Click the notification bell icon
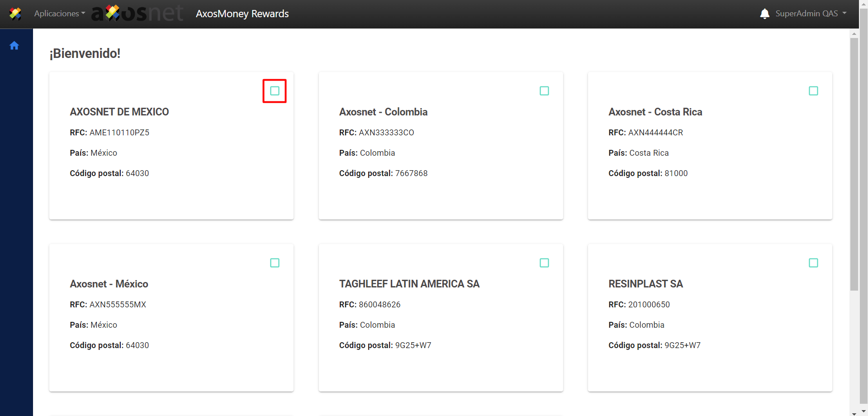The height and width of the screenshot is (416, 868). (764, 14)
